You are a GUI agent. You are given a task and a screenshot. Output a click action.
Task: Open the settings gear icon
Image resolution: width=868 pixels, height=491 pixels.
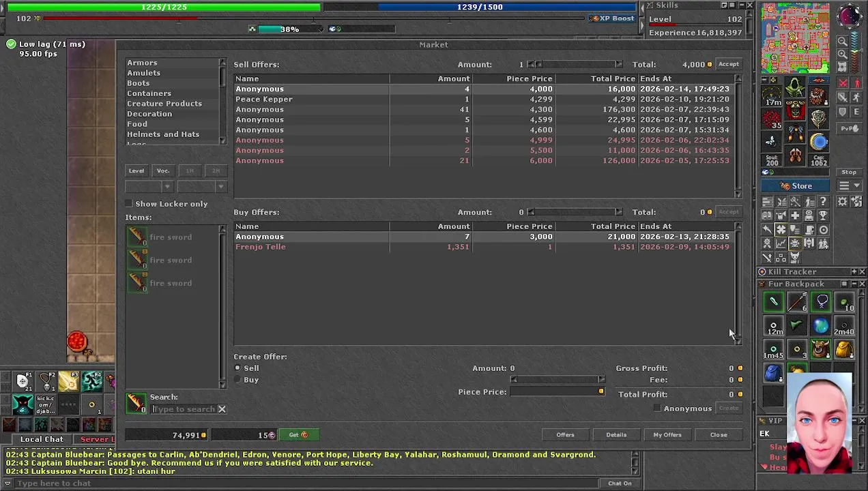843,202
